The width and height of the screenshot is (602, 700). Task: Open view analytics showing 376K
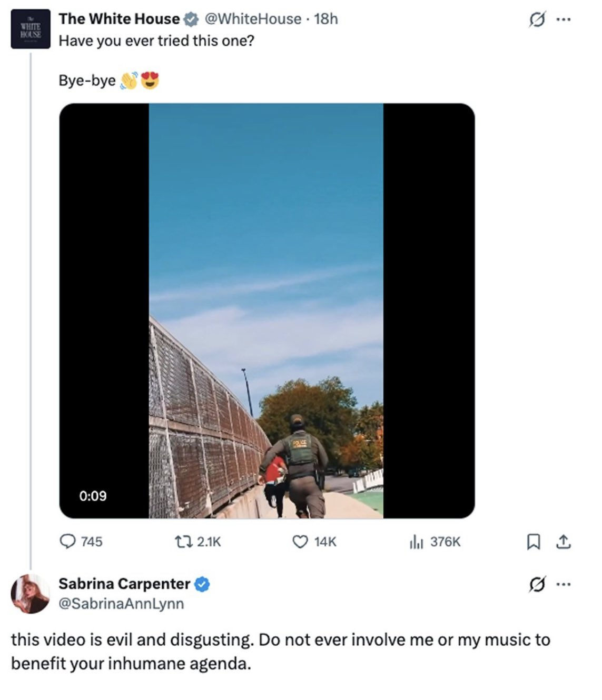[415, 541]
